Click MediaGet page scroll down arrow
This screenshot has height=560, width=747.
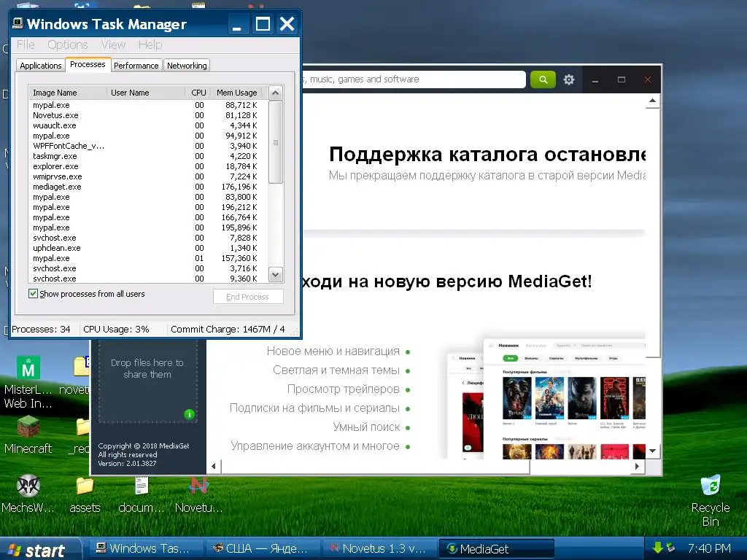coord(653,451)
